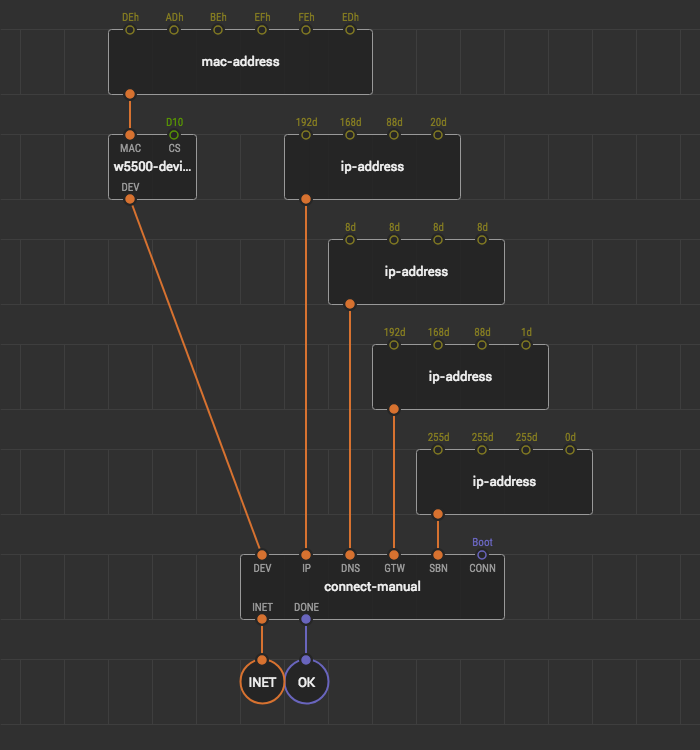Viewport: 700px width, 750px height.
Task: Click the MAC input pin on w5500-device
Action: click(130, 135)
